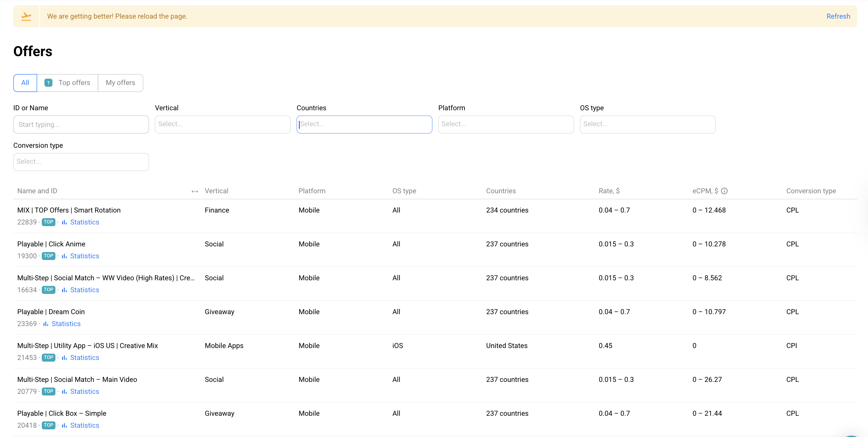This screenshot has width=868, height=437.
Task: Click chart icon for Playable Dream Coin
Action: [45, 324]
